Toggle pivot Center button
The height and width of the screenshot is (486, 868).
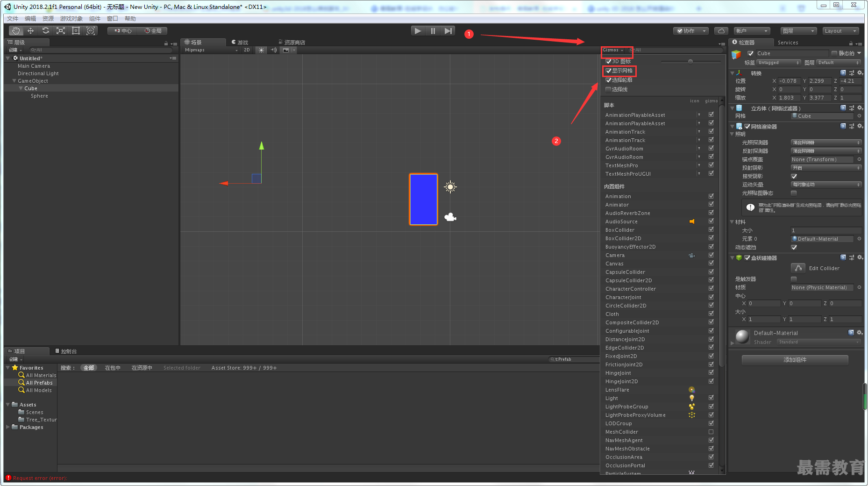(123, 31)
